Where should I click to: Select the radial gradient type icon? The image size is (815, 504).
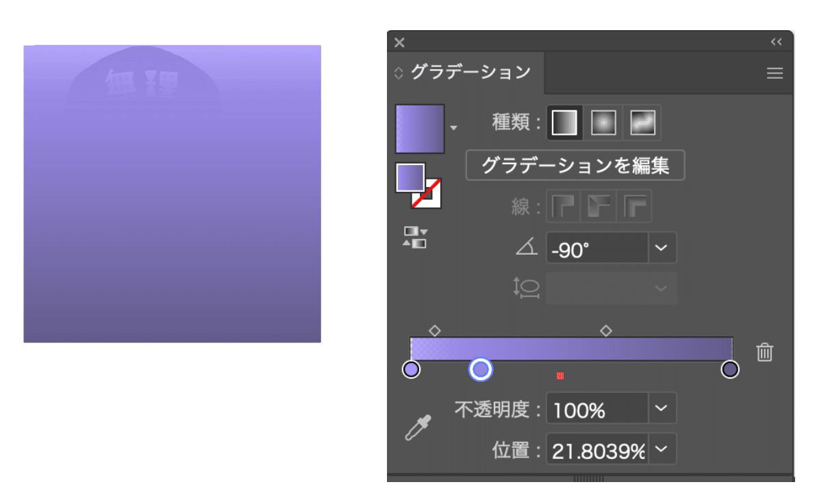pyautogui.click(x=603, y=123)
